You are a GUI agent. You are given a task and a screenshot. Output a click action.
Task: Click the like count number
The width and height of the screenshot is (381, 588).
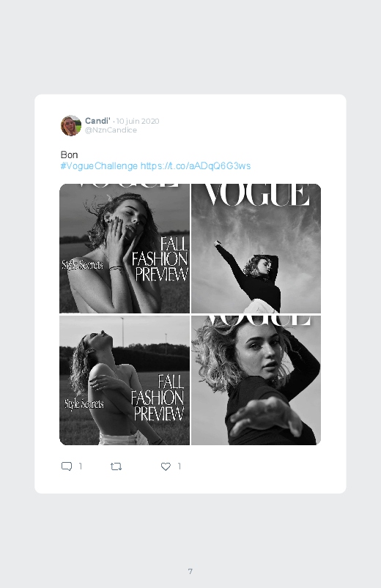coord(180,466)
